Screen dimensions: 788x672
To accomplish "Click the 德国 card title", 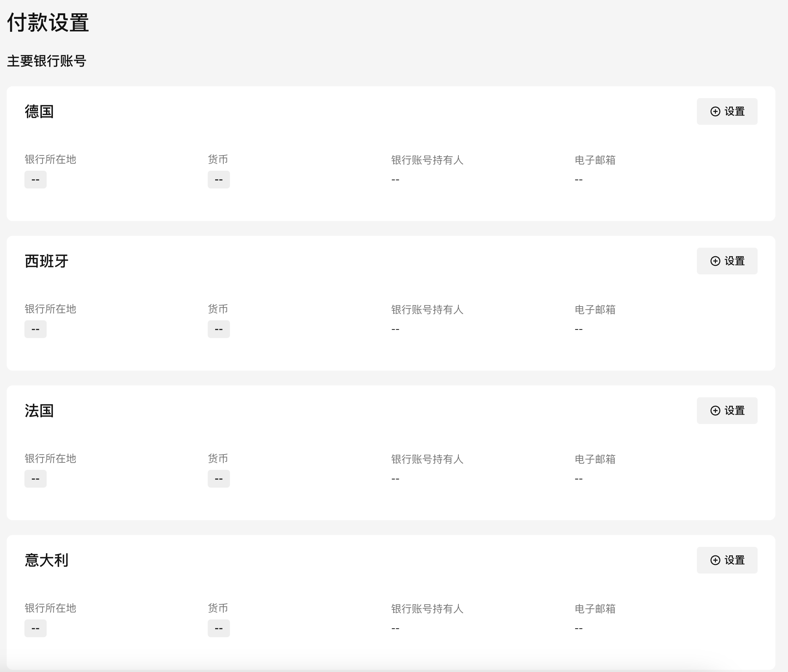I will click(x=39, y=112).
